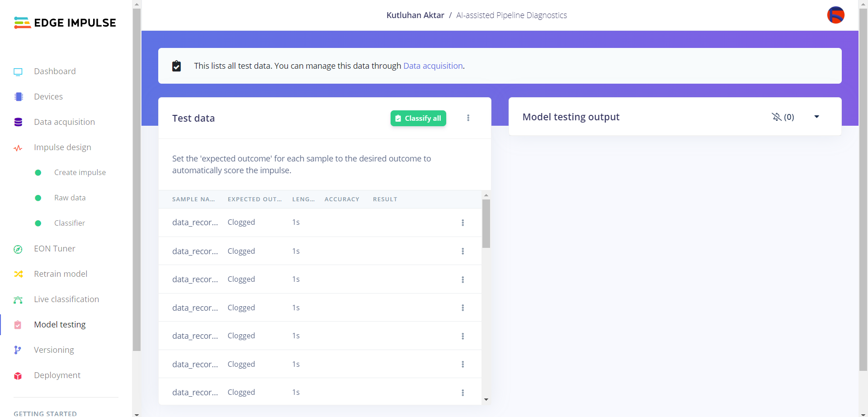Click the Retrain model shuffle icon

(18, 274)
